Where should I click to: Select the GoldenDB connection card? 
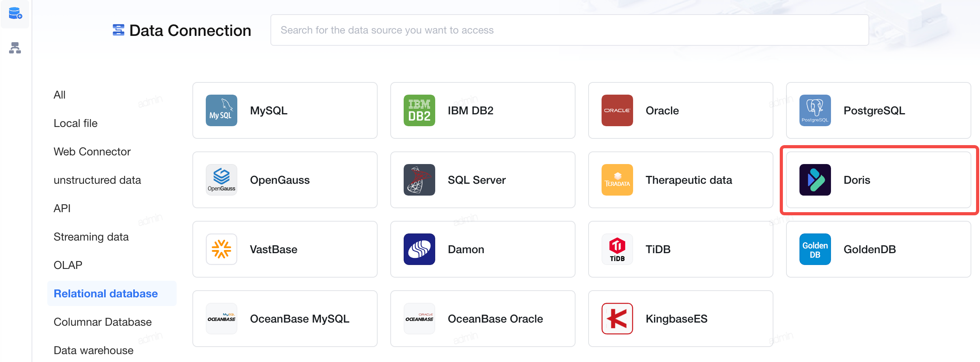pyautogui.click(x=879, y=249)
